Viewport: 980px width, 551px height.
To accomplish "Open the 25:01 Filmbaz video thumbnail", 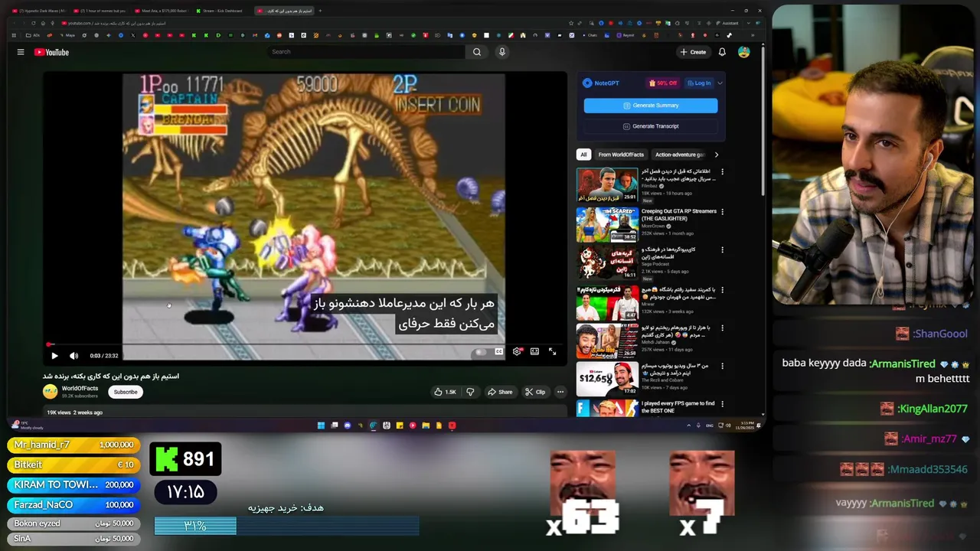I will tap(607, 184).
